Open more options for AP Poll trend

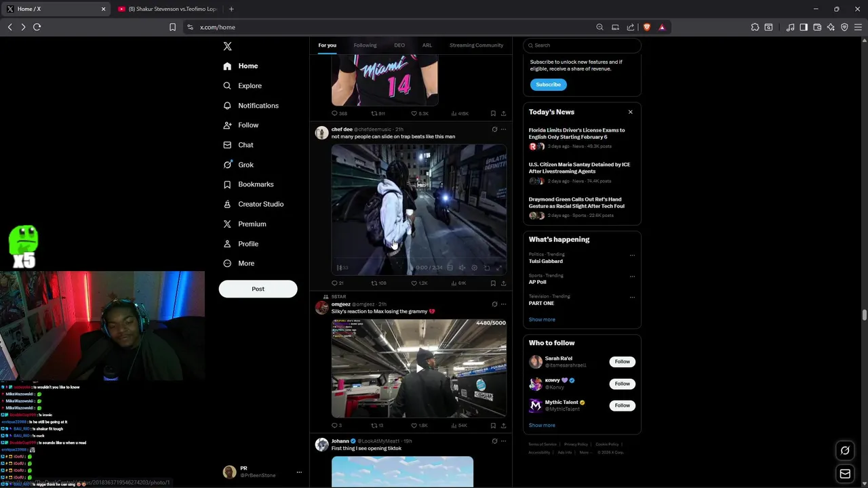pos(632,277)
